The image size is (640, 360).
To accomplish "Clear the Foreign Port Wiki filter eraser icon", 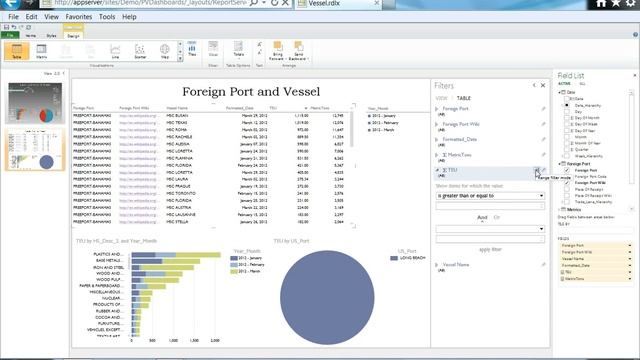I will coord(543,124).
